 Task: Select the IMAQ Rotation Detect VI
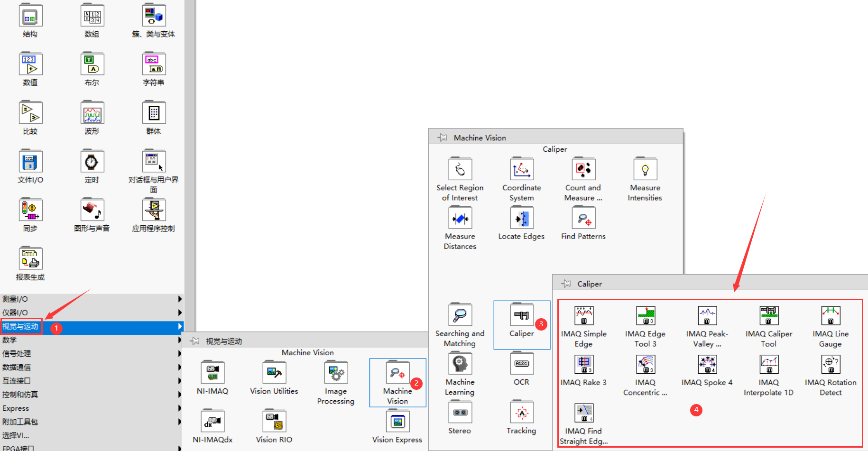coord(831,364)
